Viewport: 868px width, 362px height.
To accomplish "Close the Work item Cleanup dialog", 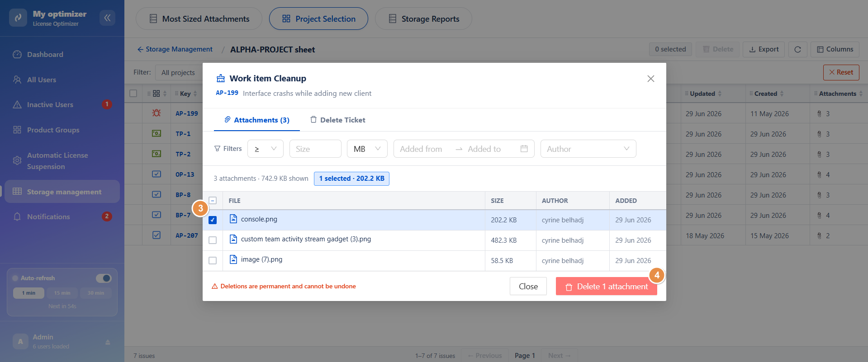I will point(651,79).
